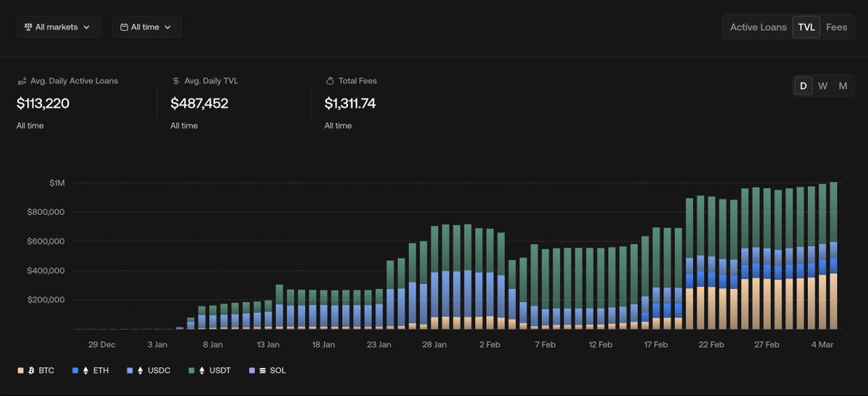Click the Avg. Daily Active Loans icon

pos(22,81)
